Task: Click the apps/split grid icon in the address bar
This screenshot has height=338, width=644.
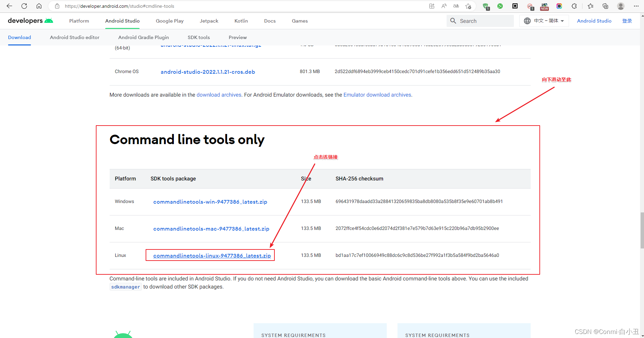Action: (x=432, y=6)
